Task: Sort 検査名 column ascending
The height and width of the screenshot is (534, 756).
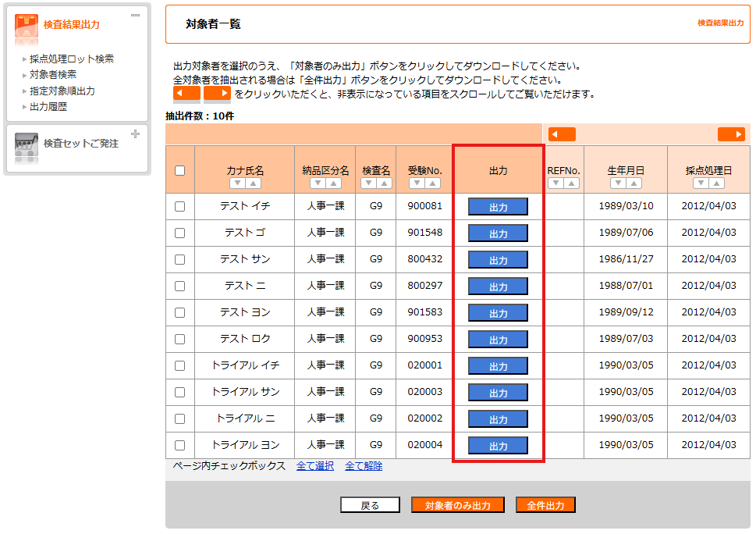Action: coord(384,183)
